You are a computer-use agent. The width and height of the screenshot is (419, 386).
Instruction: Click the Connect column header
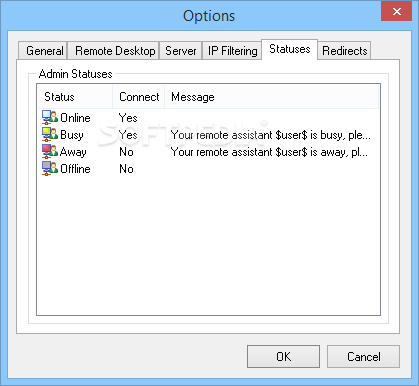[x=139, y=97]
